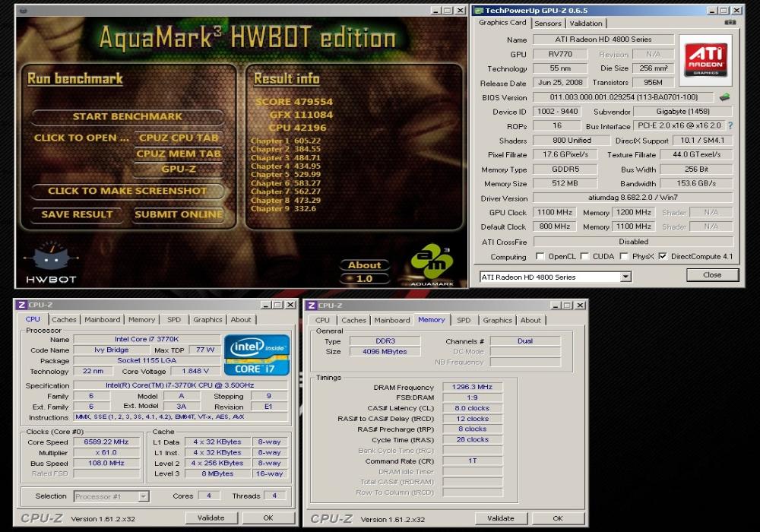760x532 pixels.
Task: Click CLICK TO MAKE SCREENSHOT button
Action: click(128, 191)
